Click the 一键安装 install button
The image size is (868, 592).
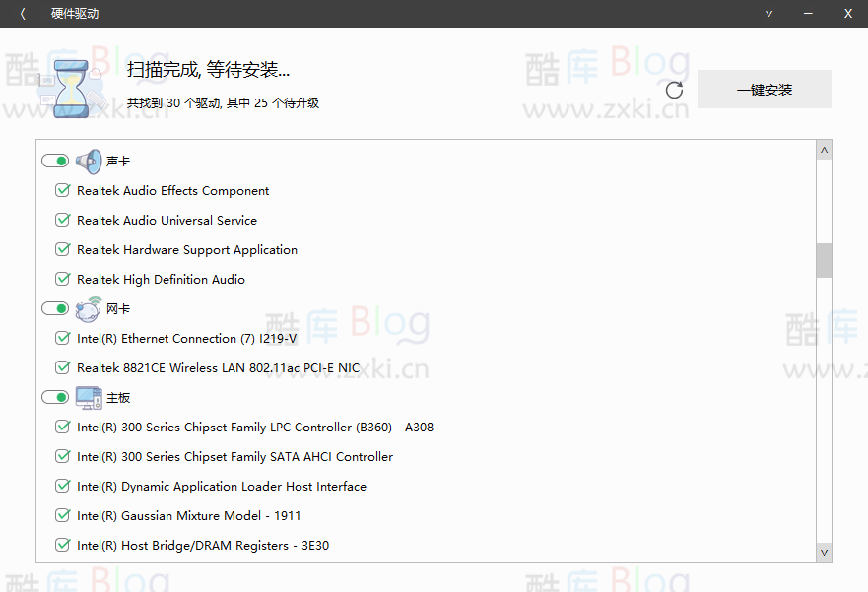(764, 89)
